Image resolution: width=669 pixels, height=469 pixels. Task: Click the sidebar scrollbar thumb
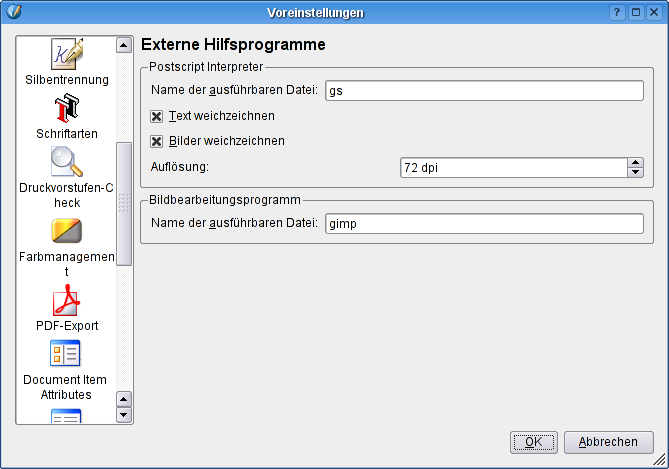(x=124, y=203)
